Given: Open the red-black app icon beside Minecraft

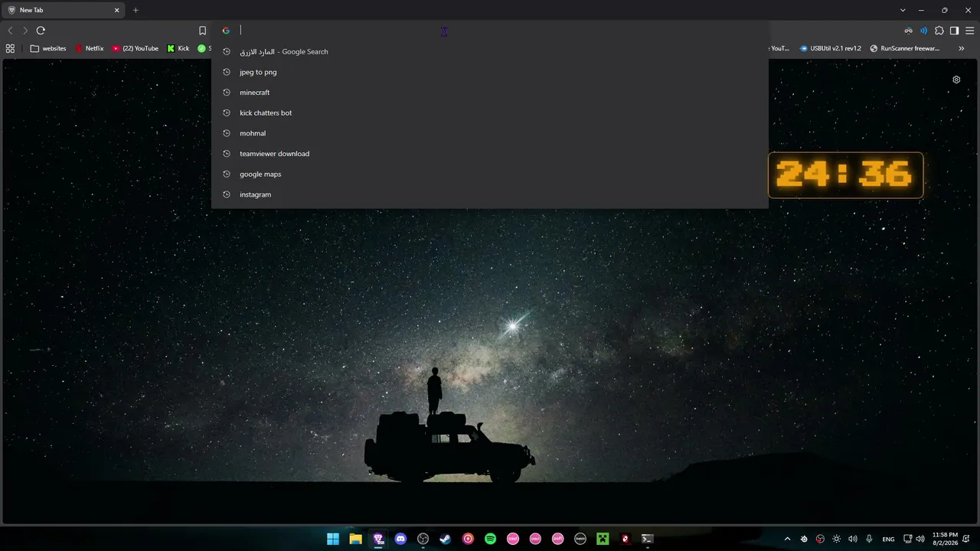Looking at the screenshot, I should [x=625, y=539].
